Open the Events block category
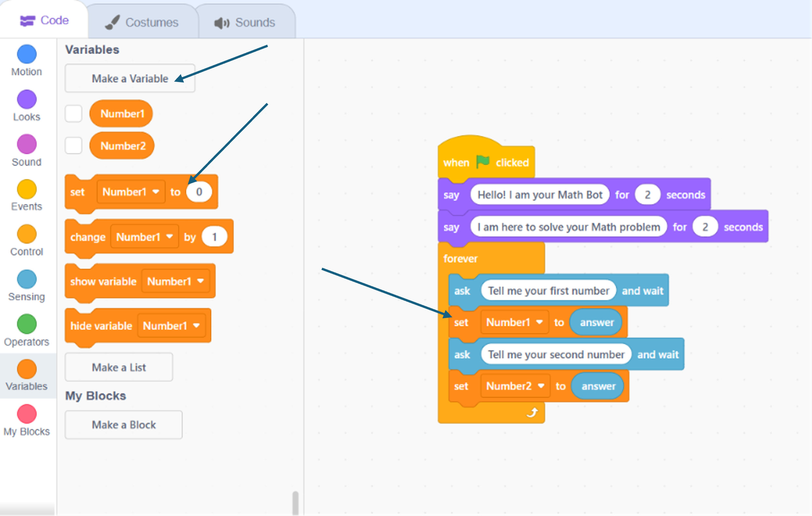Image resolution: width=812 pixels, height=516 pixels. pyautogui.click(x=27, y=196)
